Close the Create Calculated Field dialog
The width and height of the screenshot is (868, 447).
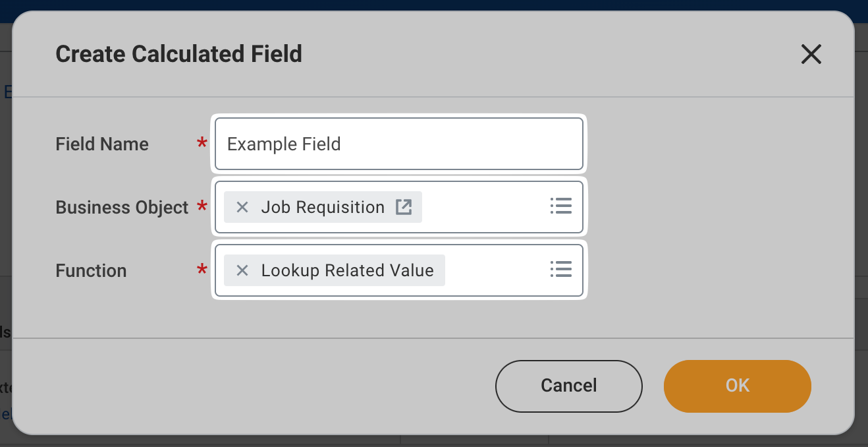(x=811, y=54)
